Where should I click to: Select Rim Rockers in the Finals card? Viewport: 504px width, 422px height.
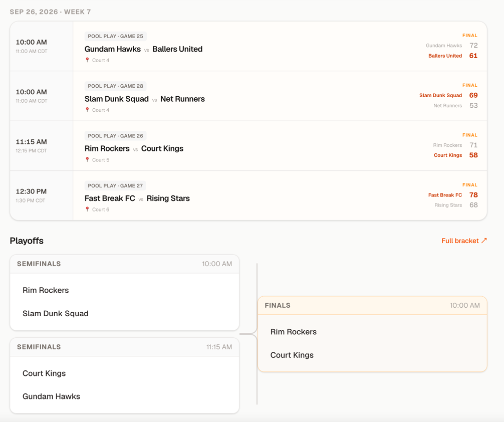294,332
